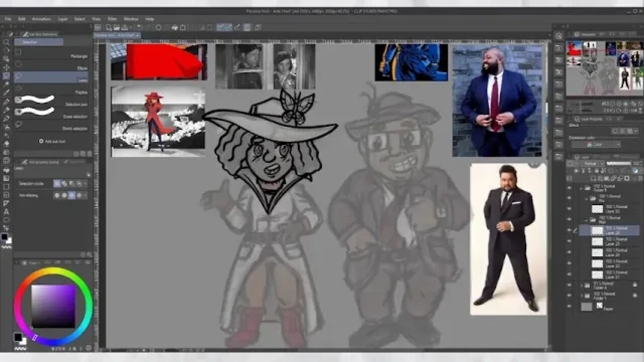The height and width of the screenshot is (362, 644).
Task: Open the Edit menu
Action: click(22, 19)
